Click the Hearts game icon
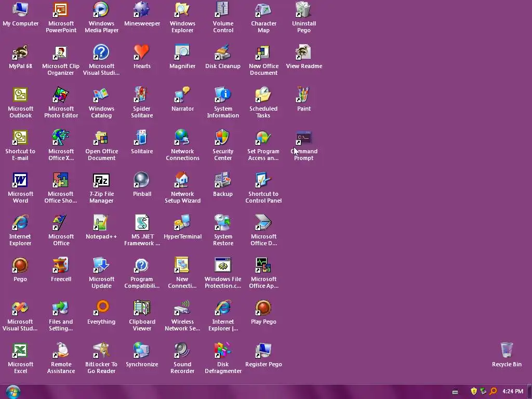This screenshot has height=399, width=532. pyautogui.click(x=142, y=52)
